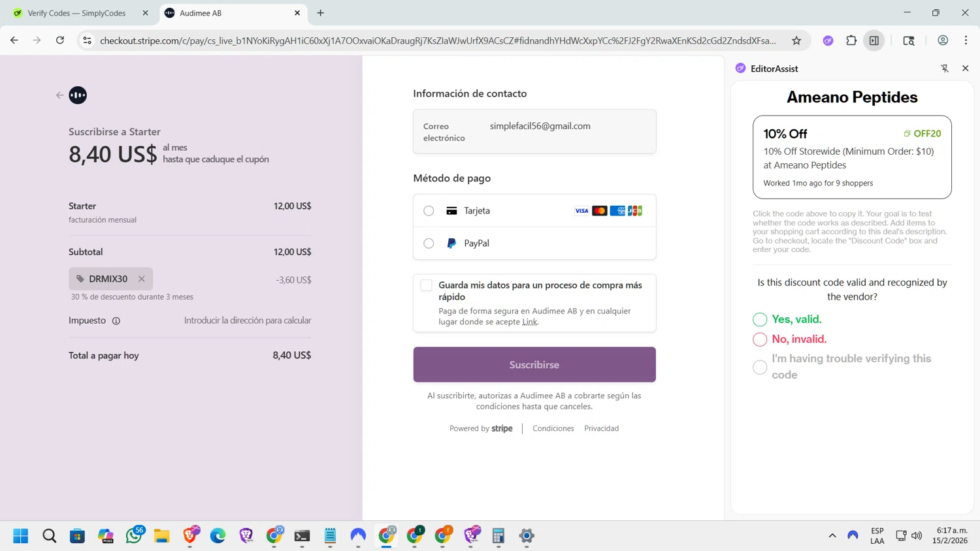Open WhatsApp from the taskbar

[135, 535]
